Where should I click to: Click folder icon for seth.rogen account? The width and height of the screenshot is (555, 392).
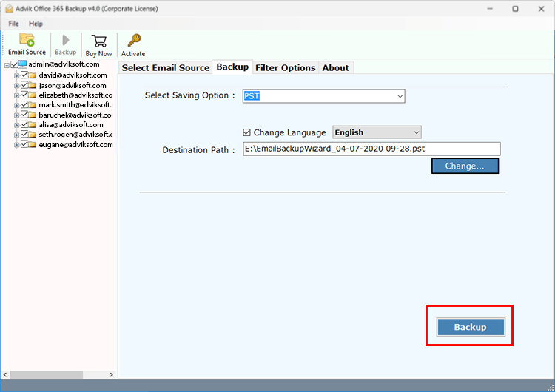coord(33,135)
